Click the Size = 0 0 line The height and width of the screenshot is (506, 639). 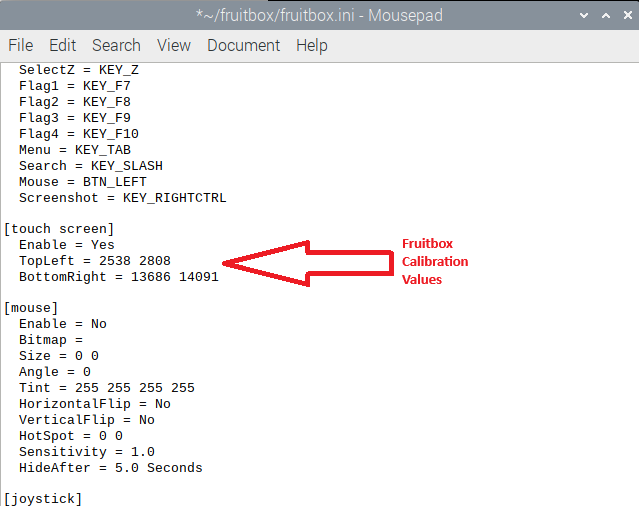point(59,356)
